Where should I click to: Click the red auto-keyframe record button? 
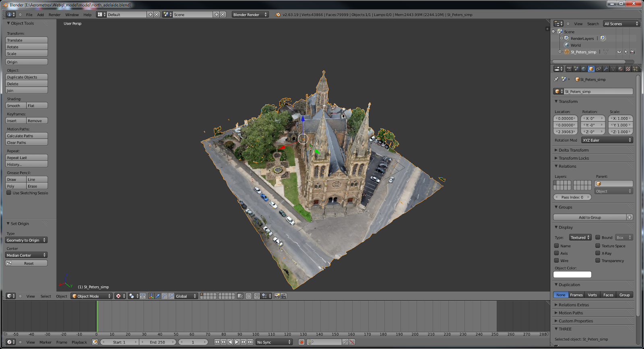tap(301, 342)
